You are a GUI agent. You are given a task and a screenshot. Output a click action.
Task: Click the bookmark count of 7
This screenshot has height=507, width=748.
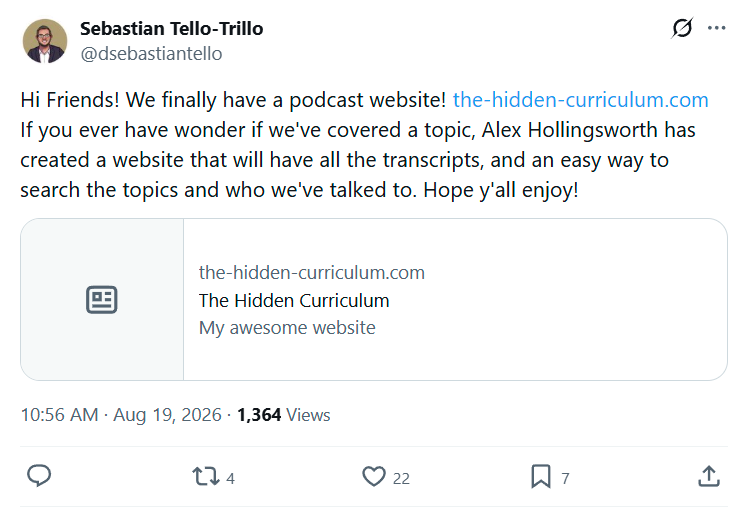[565, 478]
